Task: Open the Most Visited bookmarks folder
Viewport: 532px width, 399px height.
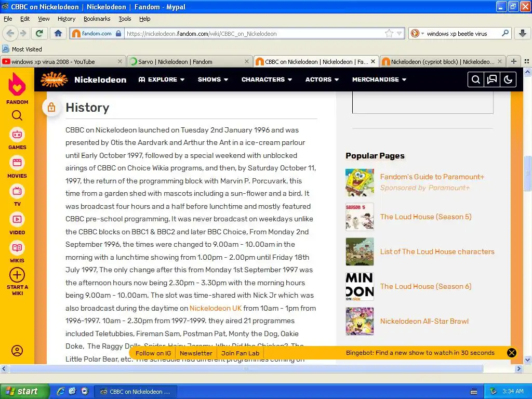Action: [22, 49]
